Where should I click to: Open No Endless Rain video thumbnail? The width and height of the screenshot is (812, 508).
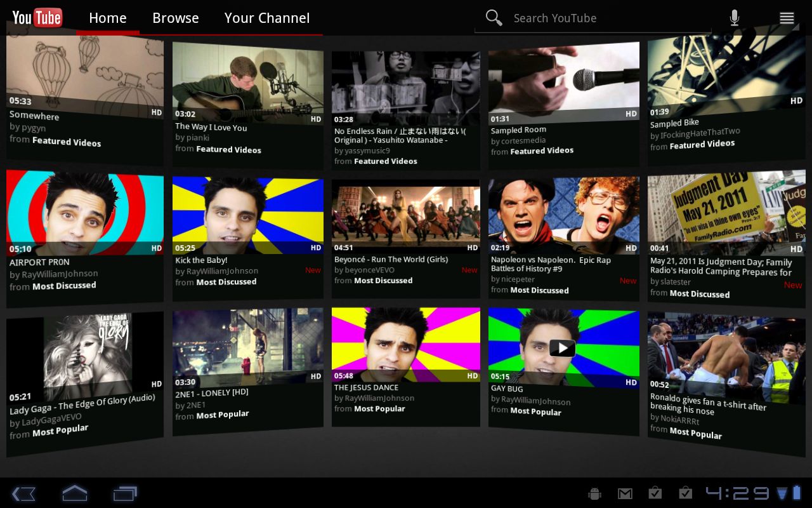(x=406, y=88)
